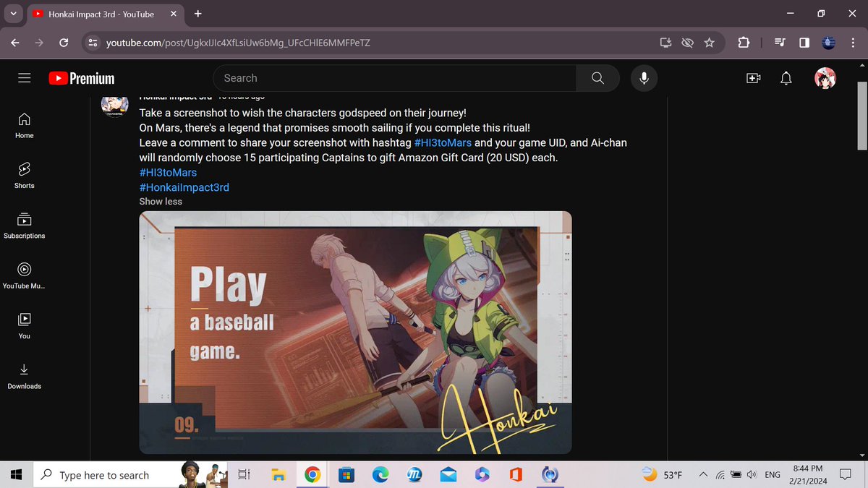Image resolution: width=868 pixels, height=488 pixels.
Task: Open the Chrome extensions puzzle icon
Action: click(x=744, y=43)
